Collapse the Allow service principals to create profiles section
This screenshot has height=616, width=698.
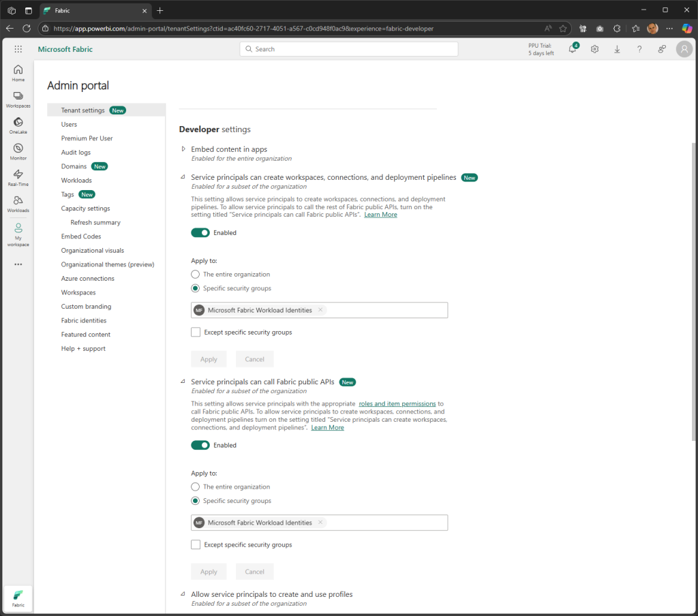pos(183,594)
